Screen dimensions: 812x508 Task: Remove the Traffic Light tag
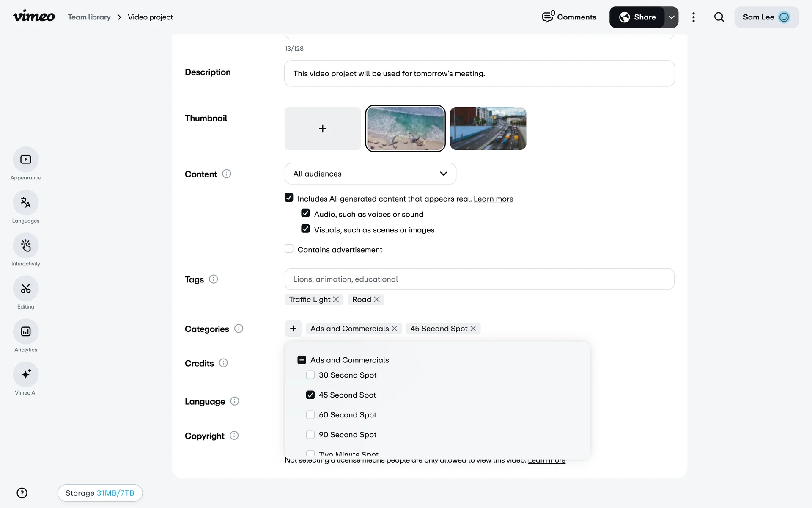click(x=336, y=300)
